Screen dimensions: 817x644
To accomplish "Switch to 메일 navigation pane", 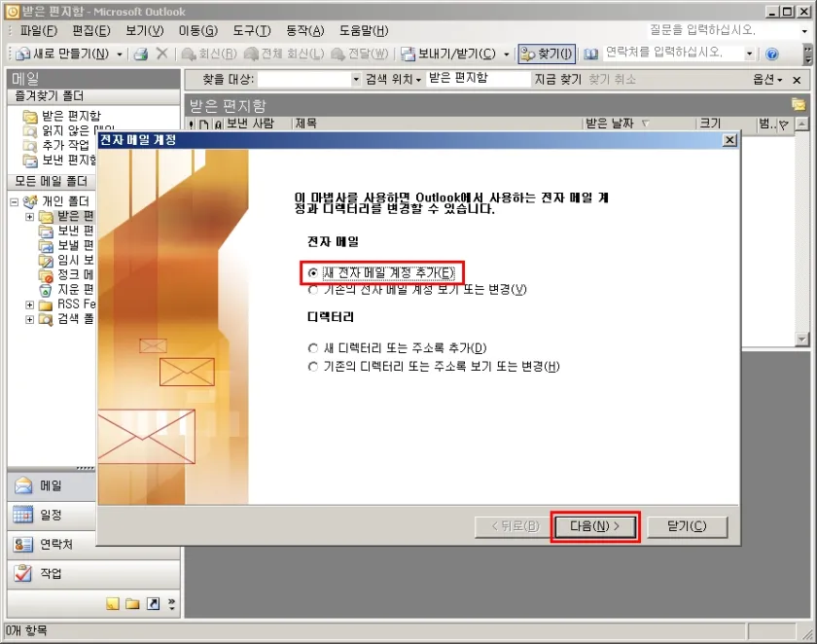I will (52, 486).
